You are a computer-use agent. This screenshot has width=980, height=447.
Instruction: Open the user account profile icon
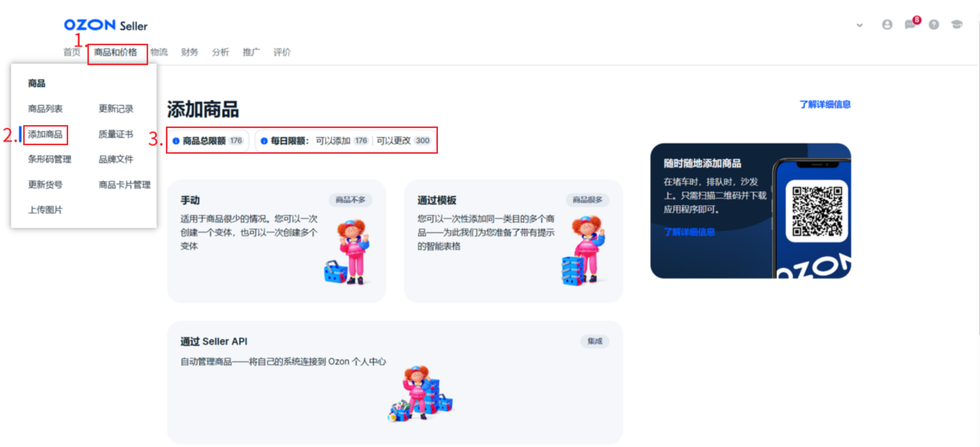click(x=887, y=25)
